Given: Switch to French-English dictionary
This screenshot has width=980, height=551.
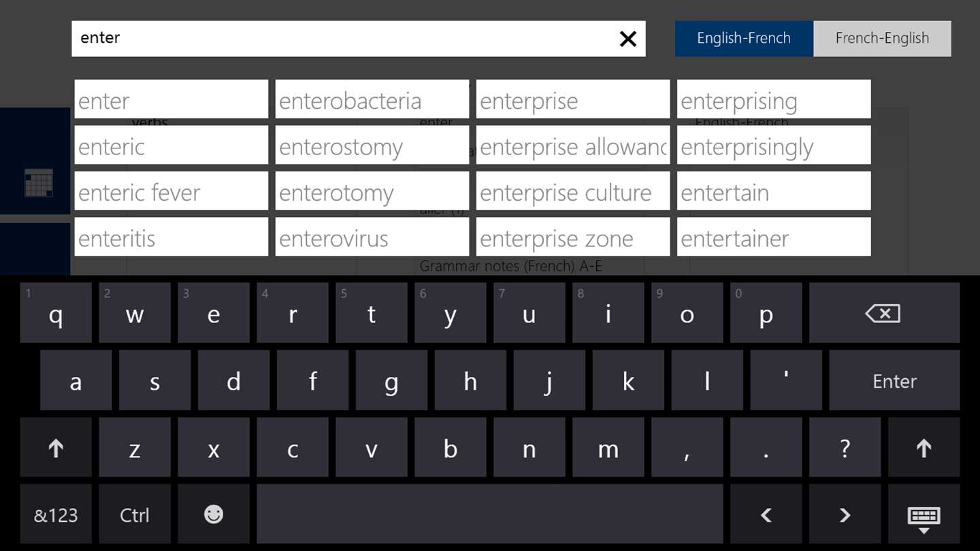Looking at the screenshot, I should [882, 39].
